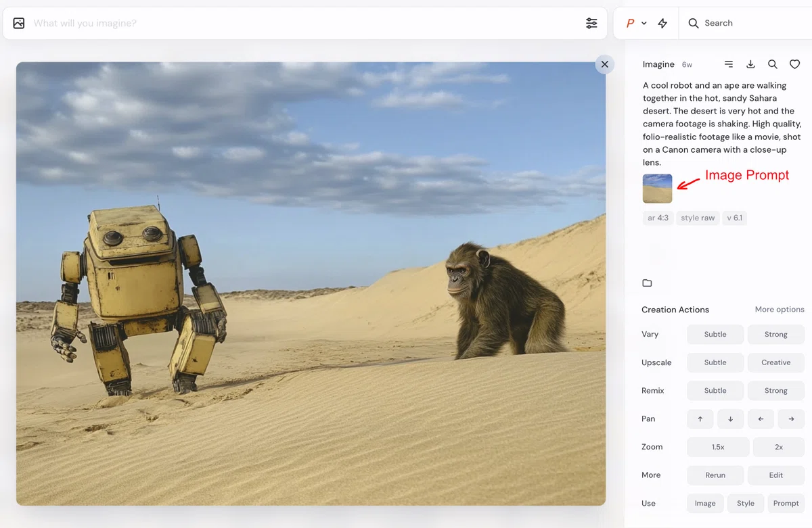Zoom out 2x button

[x=779, y=447]
